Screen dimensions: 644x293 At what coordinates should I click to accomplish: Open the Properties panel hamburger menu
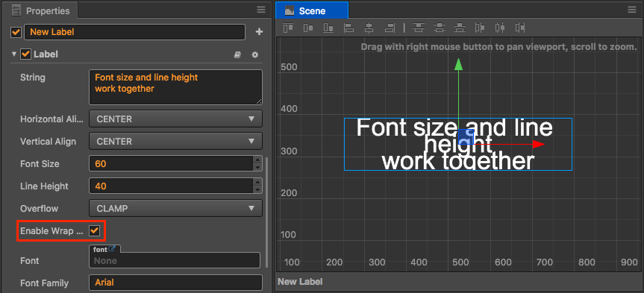[x=261, y=10]
